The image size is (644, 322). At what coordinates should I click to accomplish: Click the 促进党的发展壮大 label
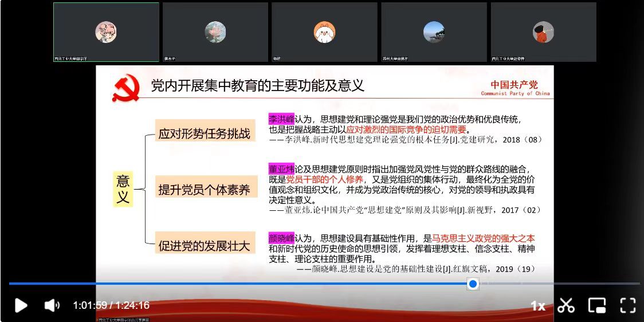click(x=205, y=246)
